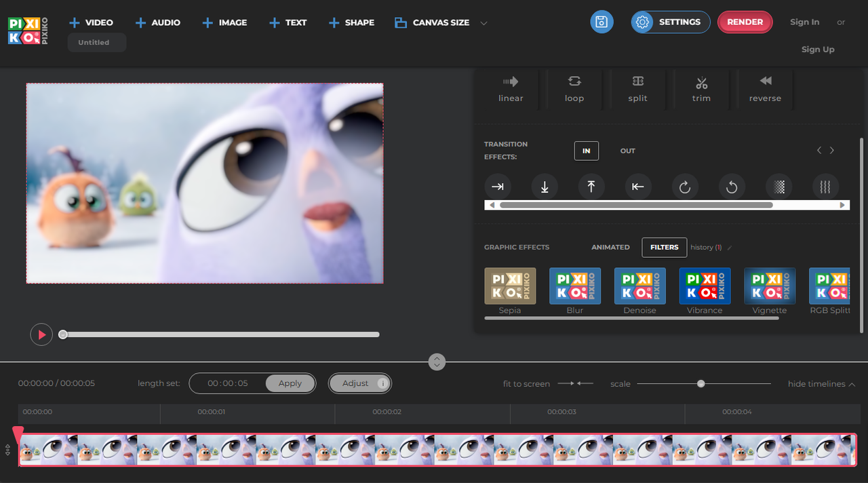
Task: Click the save project icon
Action: point(601,22)
